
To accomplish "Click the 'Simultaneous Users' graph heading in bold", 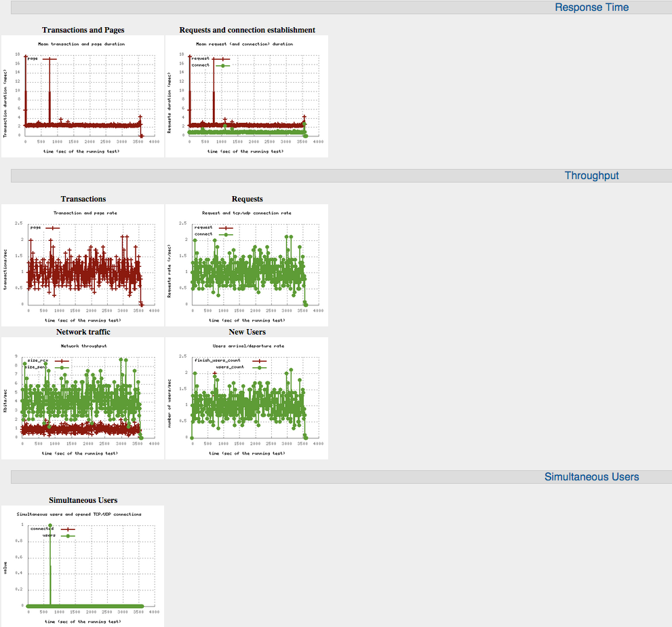I will tap(83, 500).
